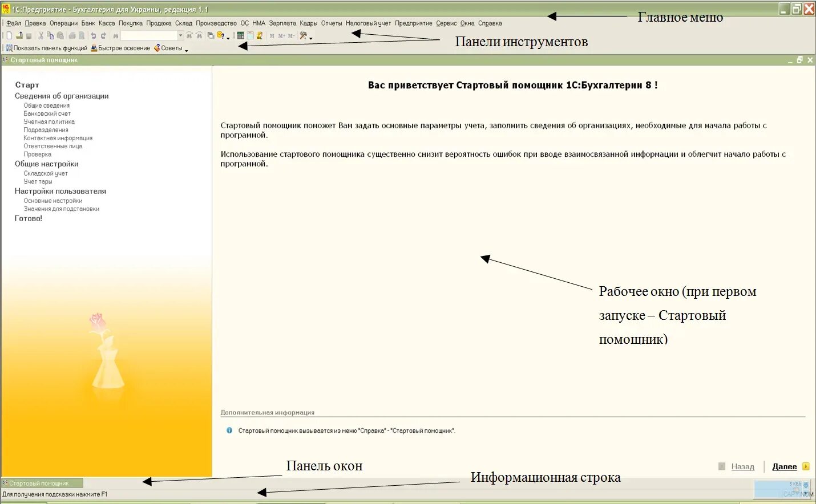Select Значения для подстановки step
The image size is (816, 504).
point(61,209)
